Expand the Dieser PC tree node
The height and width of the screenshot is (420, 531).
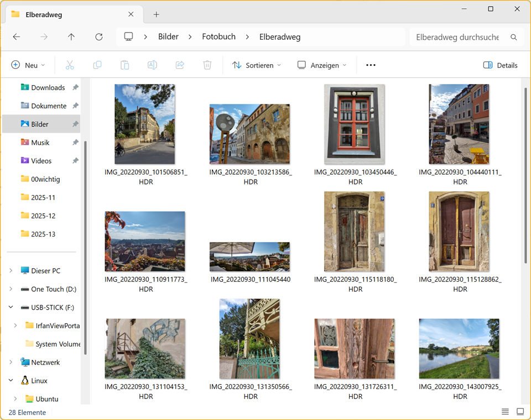click(x=11, y=271)
